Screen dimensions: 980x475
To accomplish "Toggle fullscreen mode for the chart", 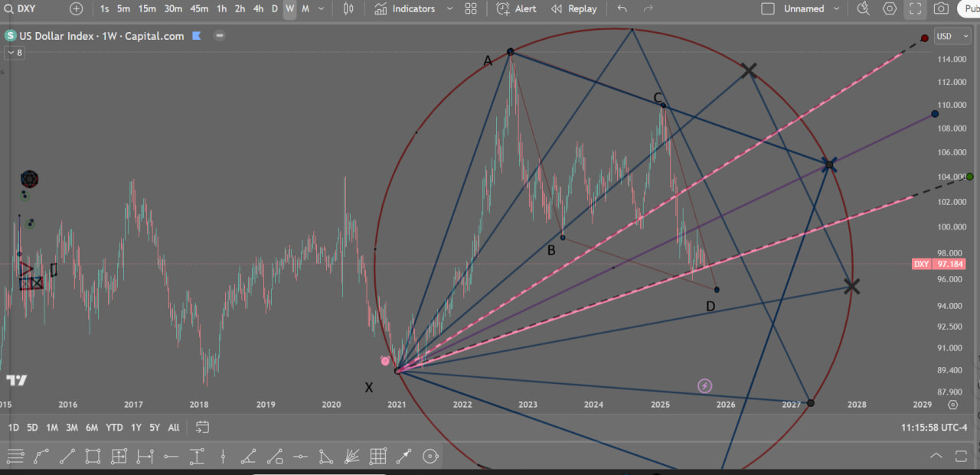I will point(915,9).
